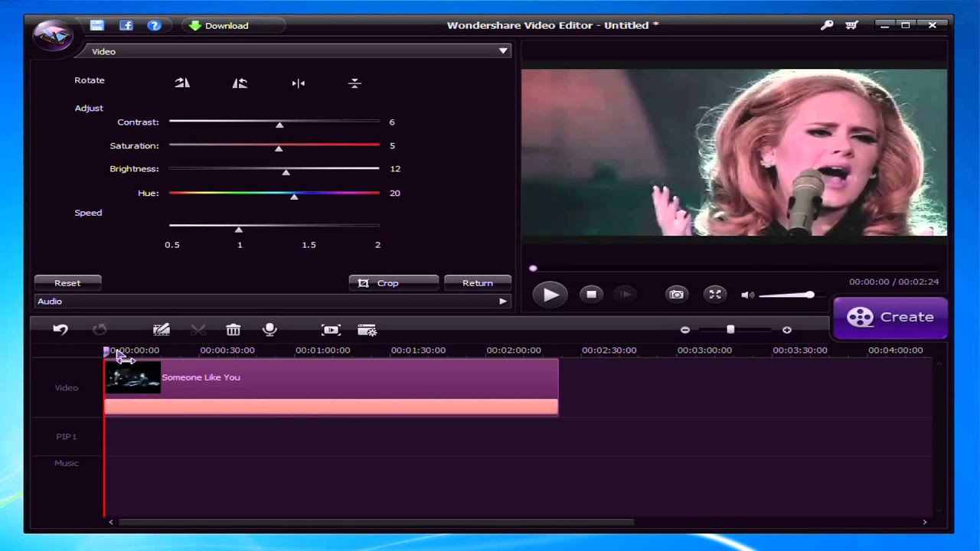Enter full screen preview mode
This screenshot has width=980, height=551.
click(x=715, y=294)
